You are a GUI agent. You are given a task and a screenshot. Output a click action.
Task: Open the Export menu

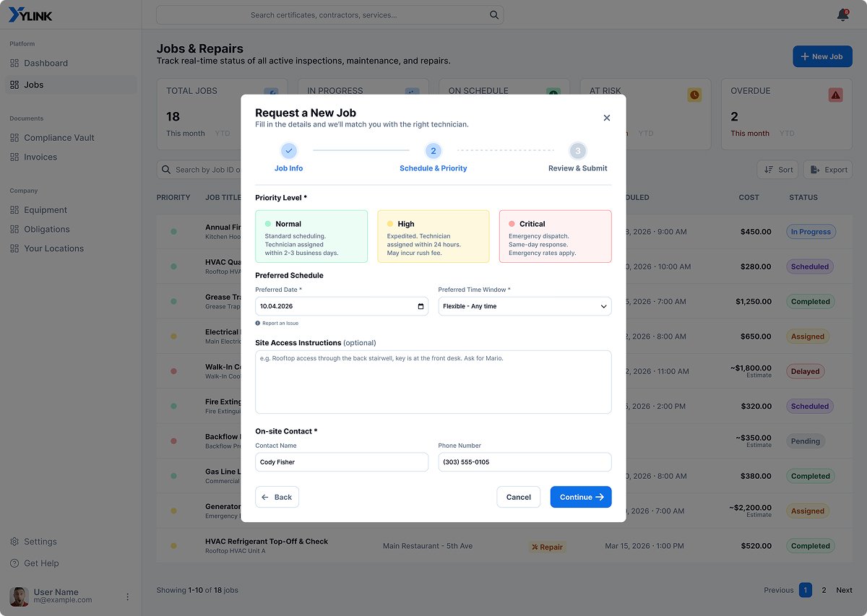(828, 170)
